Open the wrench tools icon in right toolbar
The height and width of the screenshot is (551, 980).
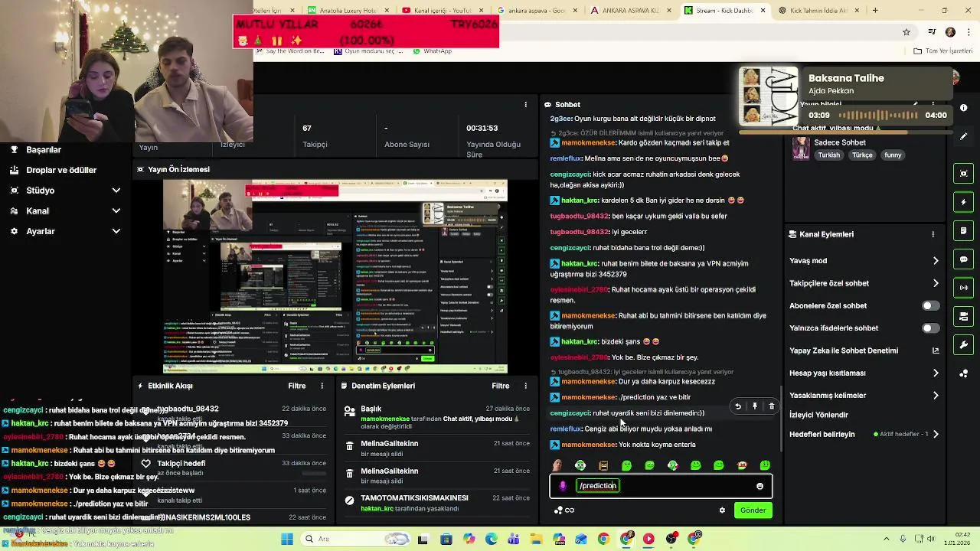coord(964,345)
